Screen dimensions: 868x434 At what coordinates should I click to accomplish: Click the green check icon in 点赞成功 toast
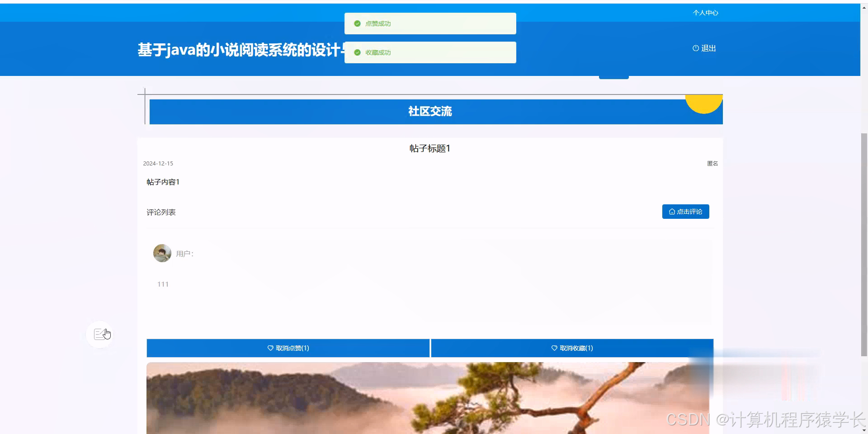(357, 24)
